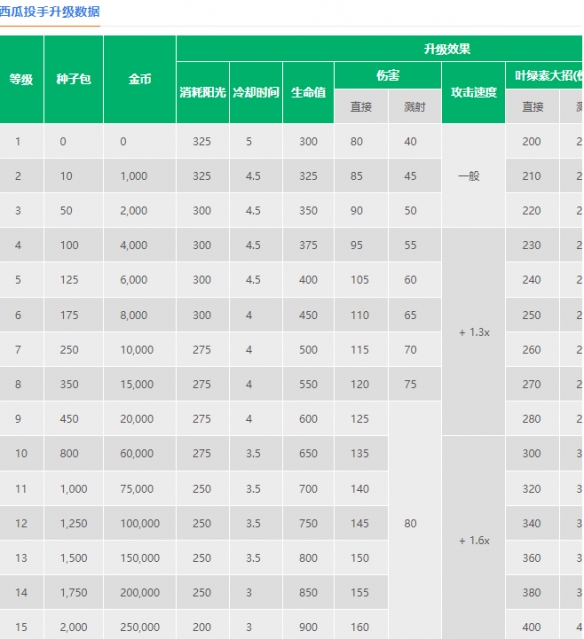The height and width of the screenshot is (639, 584).
Task: Select the 100,000 coin cell
Action: coord(140,523)
